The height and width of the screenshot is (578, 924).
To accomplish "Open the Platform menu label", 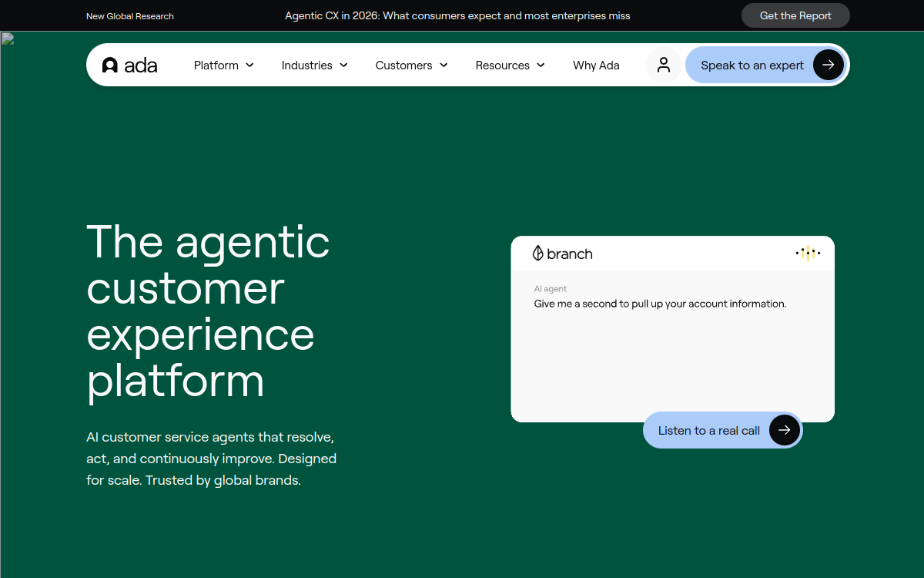I will coord(216,66).
